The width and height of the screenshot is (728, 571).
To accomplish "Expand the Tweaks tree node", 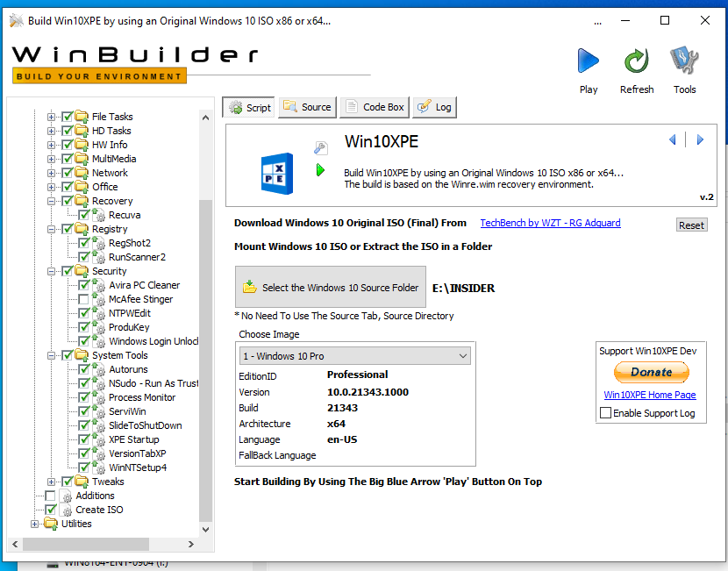I will [x=52, y=482].
